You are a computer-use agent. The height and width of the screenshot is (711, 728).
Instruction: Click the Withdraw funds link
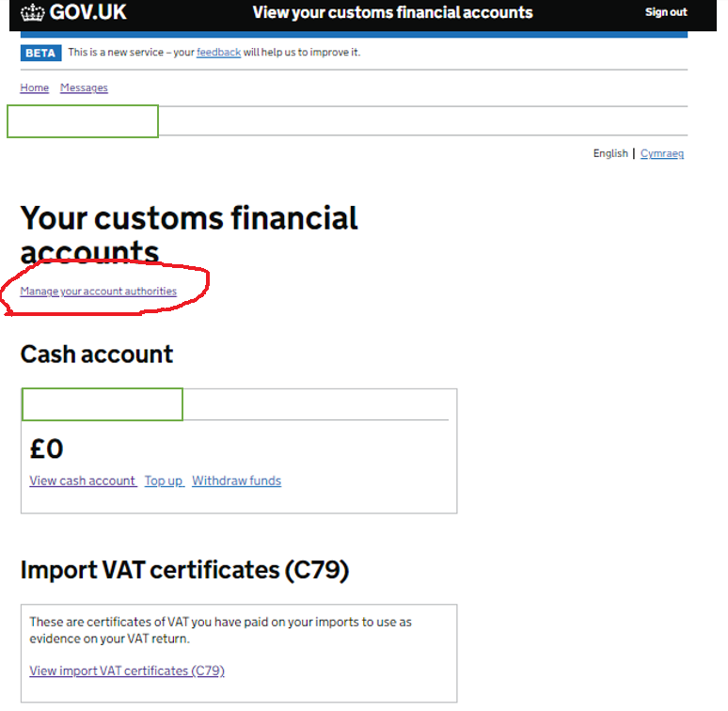tap(236, 481)
